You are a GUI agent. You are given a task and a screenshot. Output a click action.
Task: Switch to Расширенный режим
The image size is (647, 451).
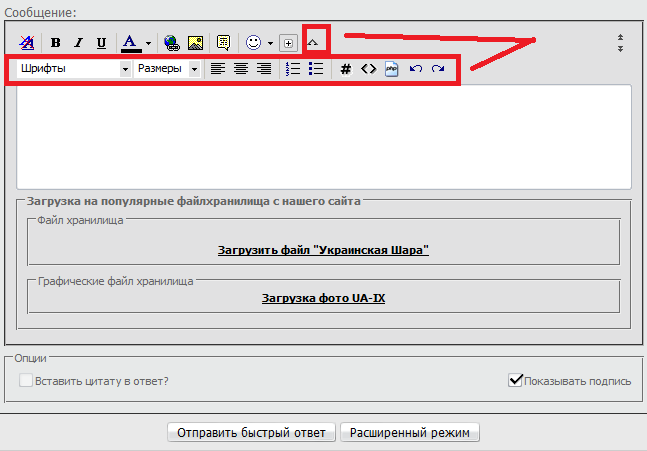click(x=410, y=432)
